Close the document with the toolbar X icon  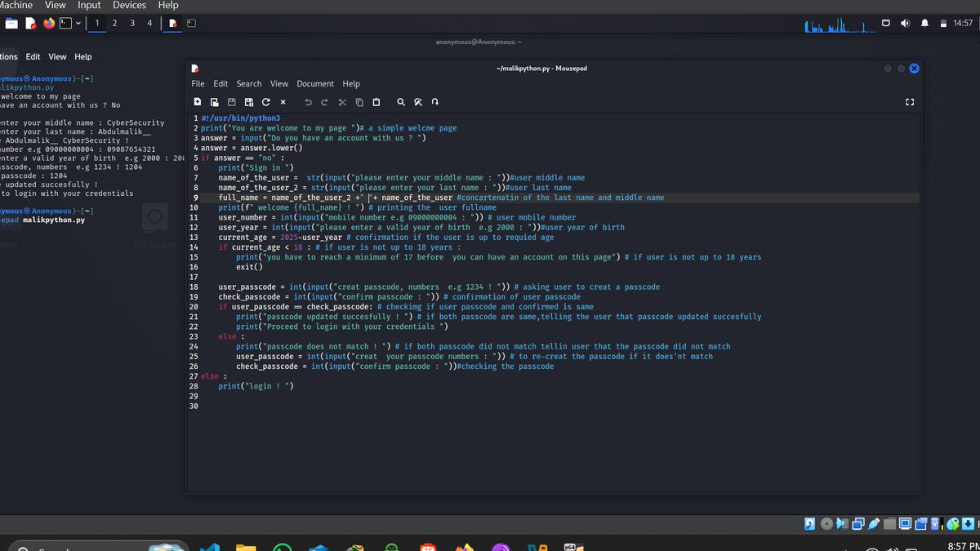tap(283, 102)
